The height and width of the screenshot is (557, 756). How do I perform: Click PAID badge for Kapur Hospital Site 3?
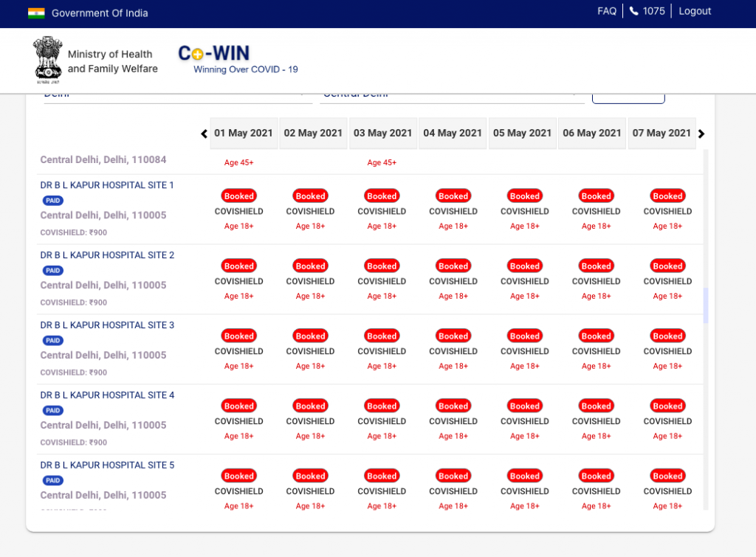(x=53, y=341)
